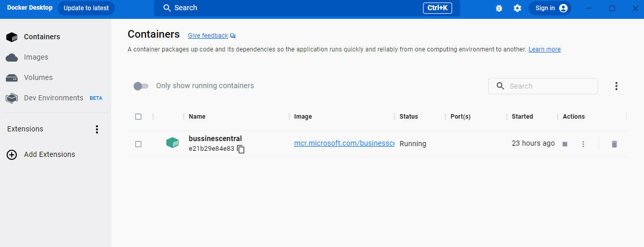Open the bussinescentral row more actions menu

583,144
